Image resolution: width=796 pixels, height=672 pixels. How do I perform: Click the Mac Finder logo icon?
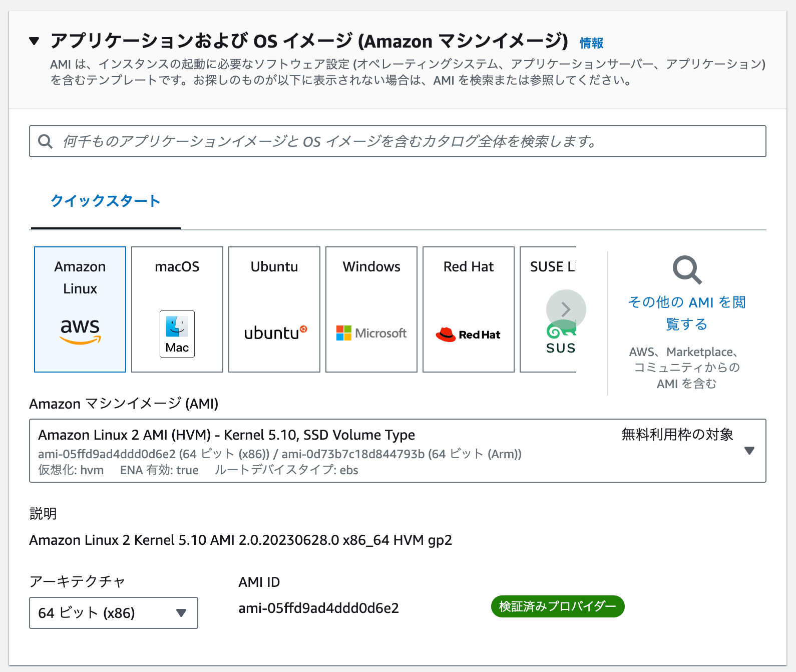[x=177, y=333]
